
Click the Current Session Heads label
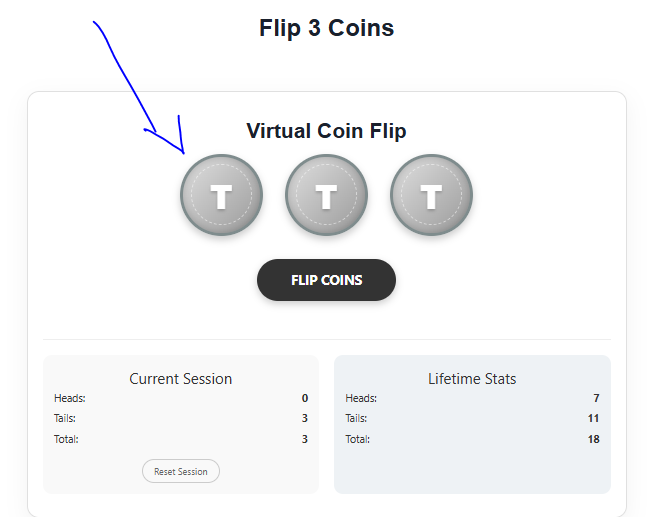pos(69,398)
